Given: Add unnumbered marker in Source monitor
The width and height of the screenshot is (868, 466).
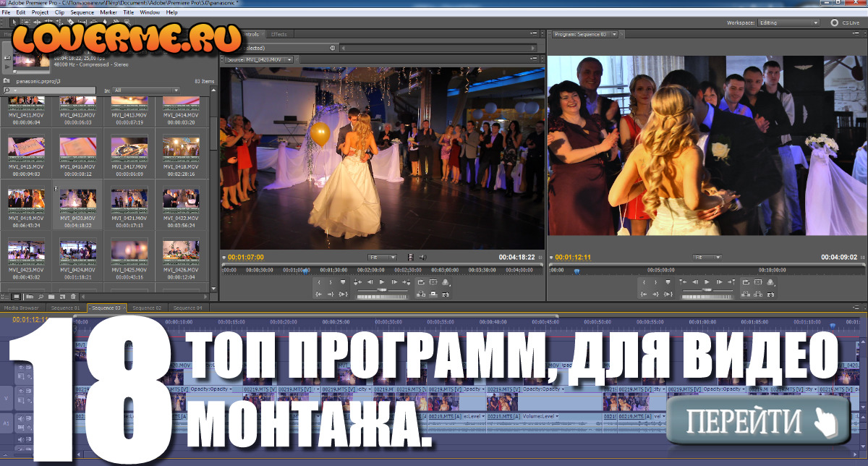Looking at the screenshot, I should pos(343,282).
